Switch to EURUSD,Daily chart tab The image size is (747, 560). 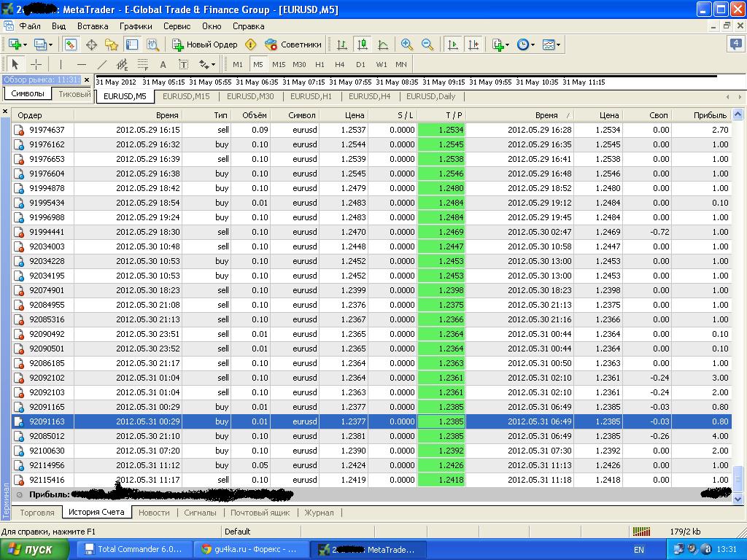point(430,96)
